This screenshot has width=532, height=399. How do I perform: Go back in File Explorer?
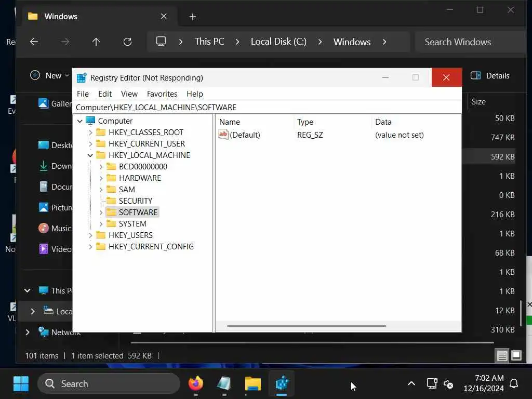(x=34, y=42)
